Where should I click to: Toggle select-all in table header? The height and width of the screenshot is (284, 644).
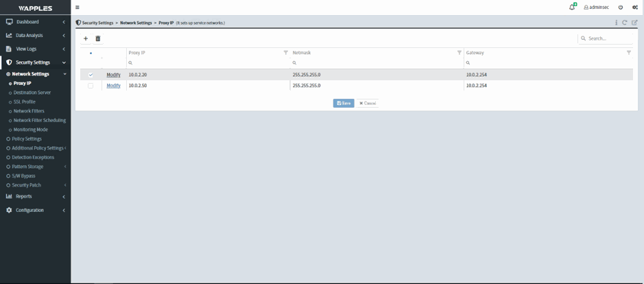91,53
